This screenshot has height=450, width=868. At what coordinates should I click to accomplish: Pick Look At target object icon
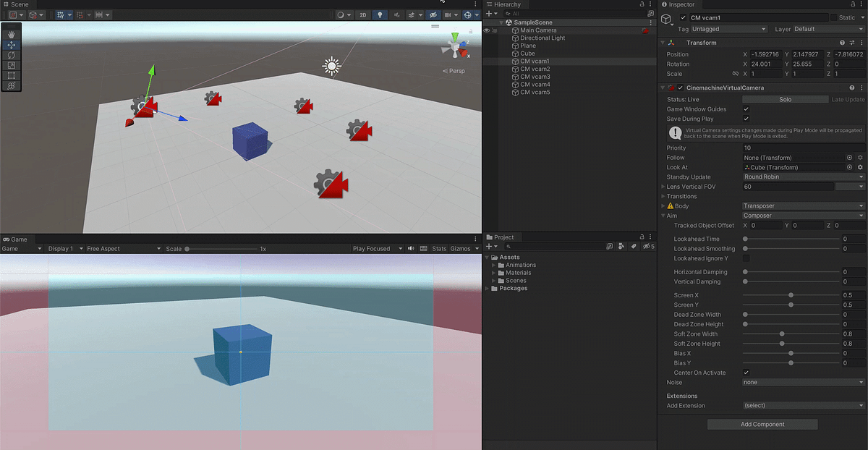click(x=849, y=167)
